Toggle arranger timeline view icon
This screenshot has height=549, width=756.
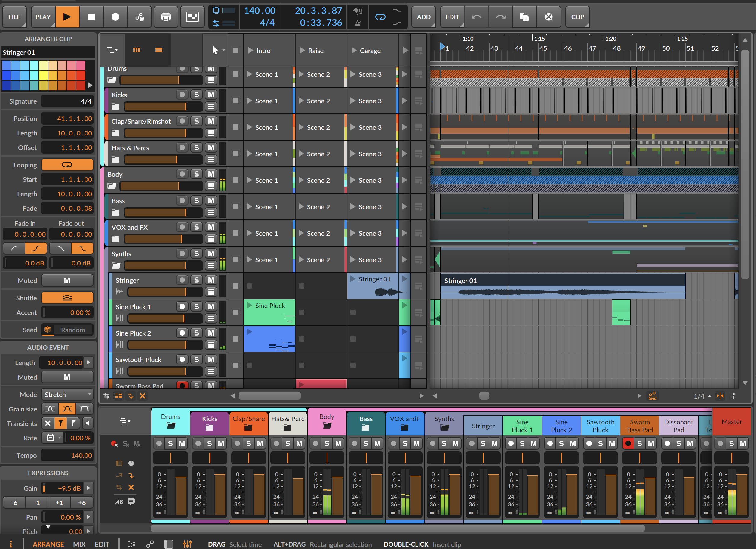click(159, 50)
